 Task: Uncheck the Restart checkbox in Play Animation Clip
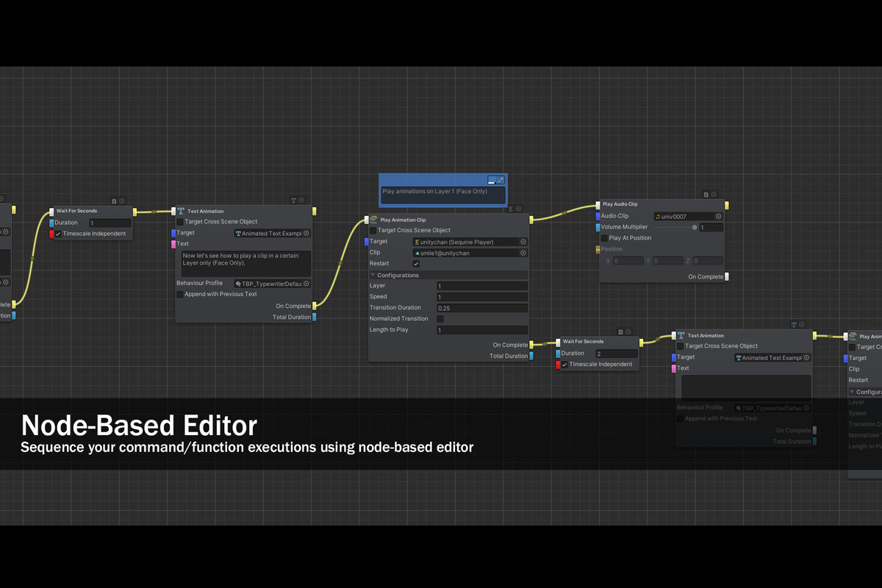point(416,263)
